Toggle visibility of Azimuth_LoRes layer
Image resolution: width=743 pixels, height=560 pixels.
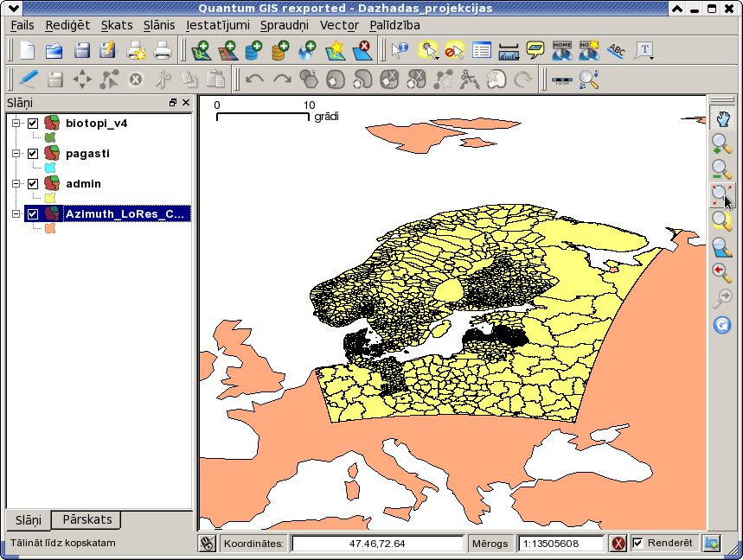point(33,214)
